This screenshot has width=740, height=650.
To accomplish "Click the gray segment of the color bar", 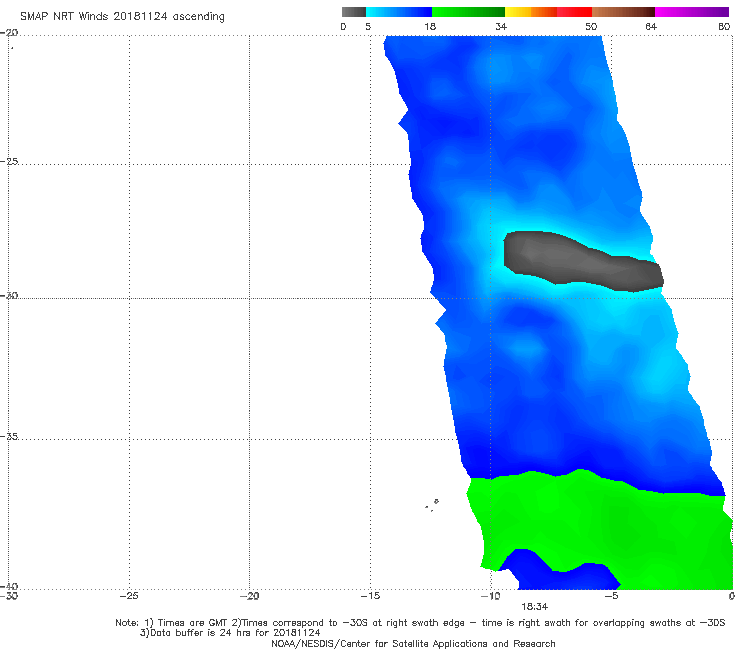I will coord(353,12).
